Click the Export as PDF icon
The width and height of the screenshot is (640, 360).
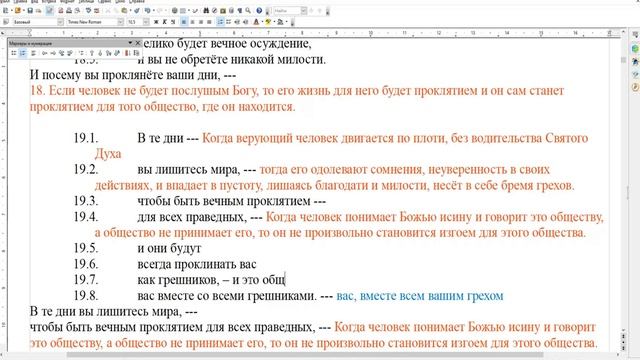pyautogui.click(x=60, y=11)
